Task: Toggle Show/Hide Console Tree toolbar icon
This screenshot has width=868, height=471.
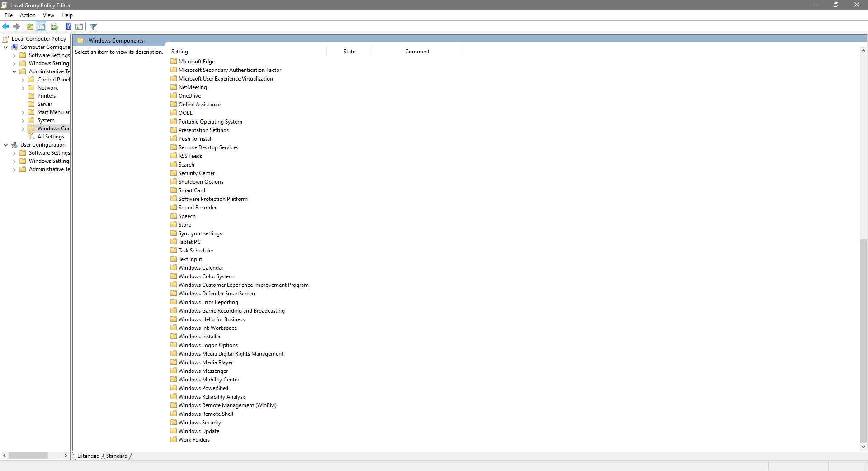Action: 41,27
